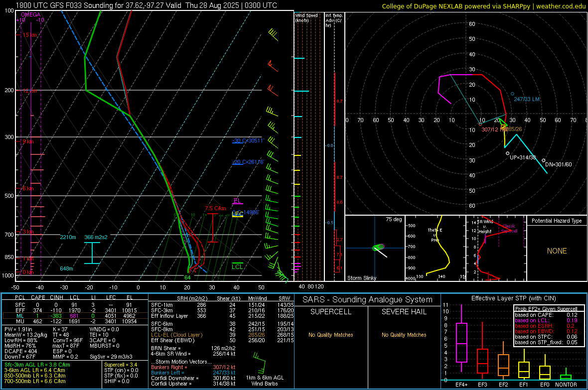This screenshot has width=588, height=390.
Task: Click the "MMP = 0.2" value
Action: 65,357
